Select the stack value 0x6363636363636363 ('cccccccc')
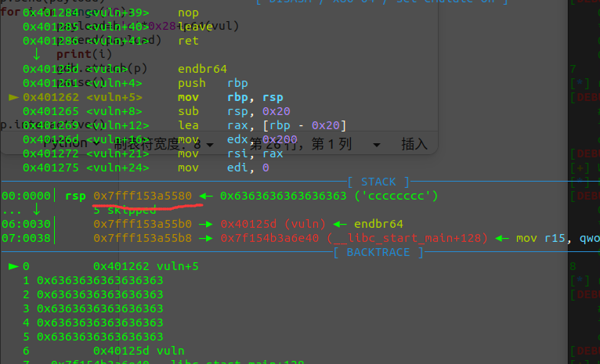The height and width of the screenshot is (364, 600). coord(329,196)
